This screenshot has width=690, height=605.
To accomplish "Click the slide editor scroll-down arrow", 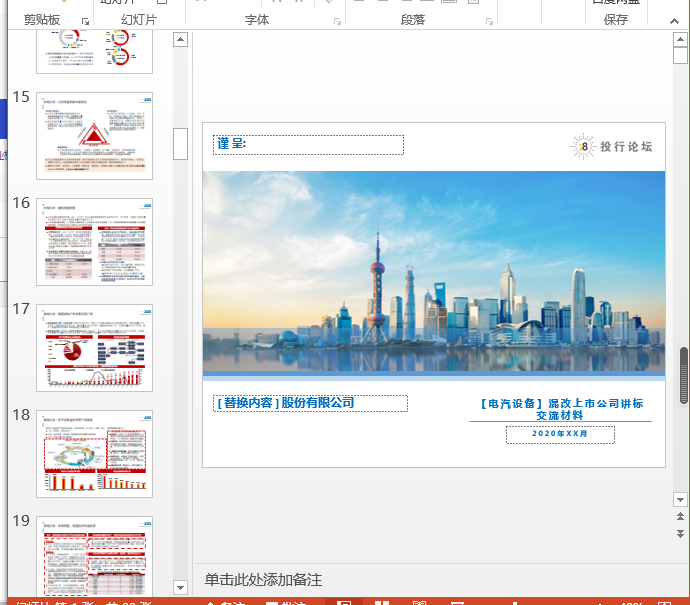I will click(x=680, y=500).
